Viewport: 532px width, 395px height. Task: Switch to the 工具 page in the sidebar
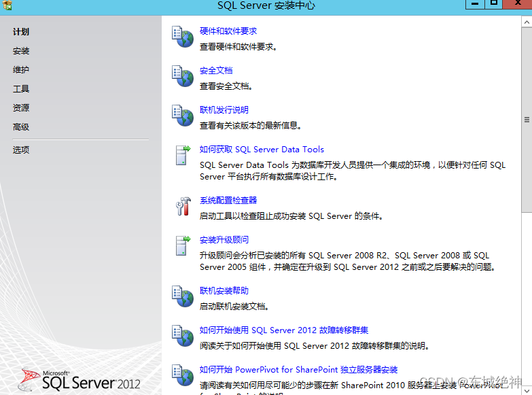click(21, 89)
